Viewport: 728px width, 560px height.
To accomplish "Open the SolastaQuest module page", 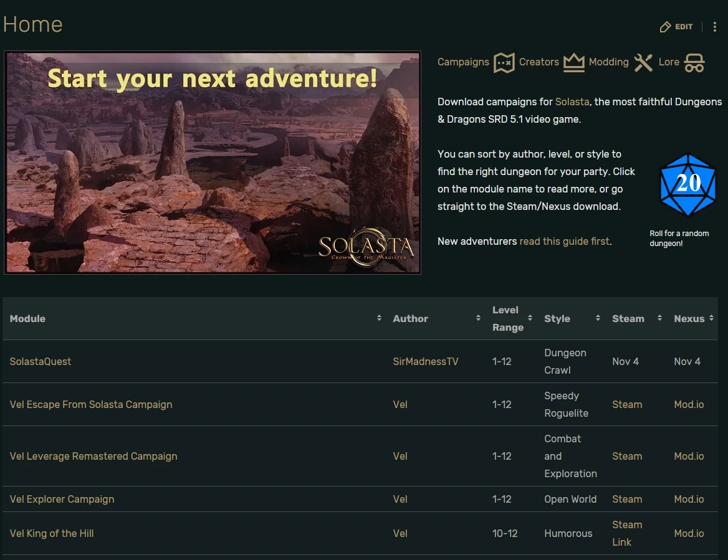I will [41, 361].
